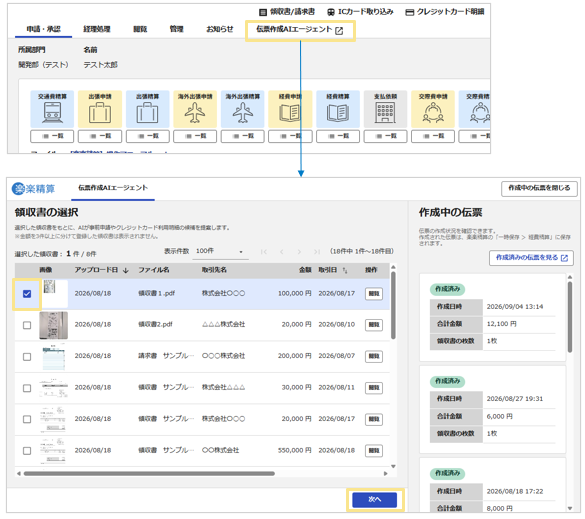Uncheck the 領収書1.pdf row checkbox
This screenshot has height=519, width=585.
tap(27, 294)
